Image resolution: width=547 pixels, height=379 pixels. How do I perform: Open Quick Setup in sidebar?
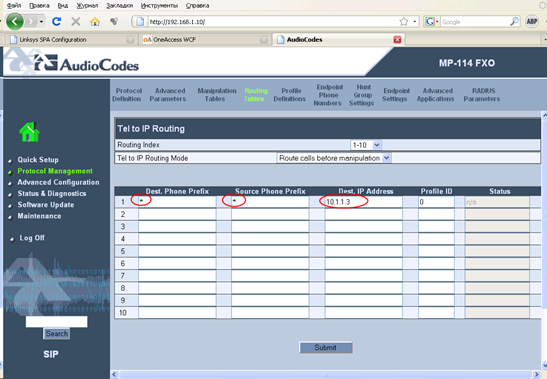point(38,159)
